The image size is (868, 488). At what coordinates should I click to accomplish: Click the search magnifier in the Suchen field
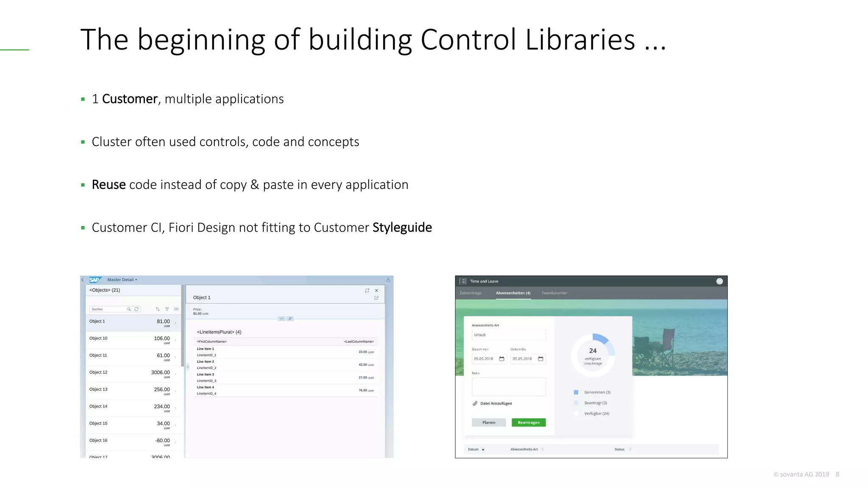click(x=129, y=309)
